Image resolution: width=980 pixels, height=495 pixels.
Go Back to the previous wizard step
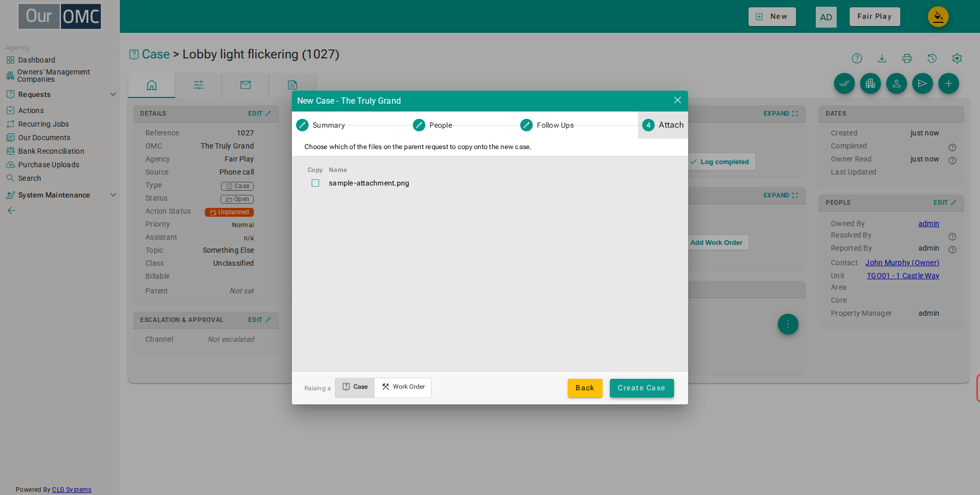point(585,388)
